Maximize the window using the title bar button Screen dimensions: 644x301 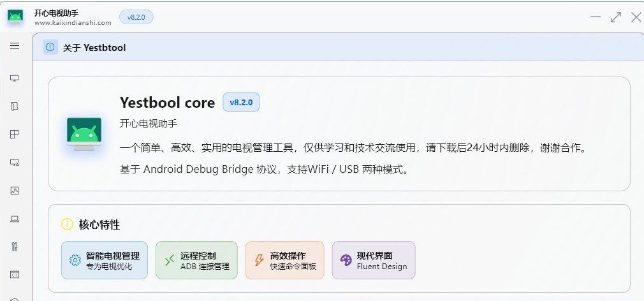(615, 17)
